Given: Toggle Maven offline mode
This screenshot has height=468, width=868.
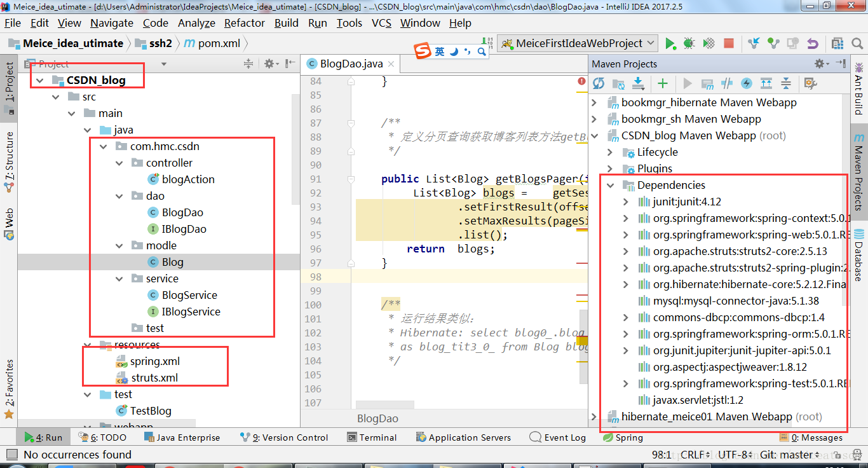Looking at the screenshot, I should (x=727, y=83).
